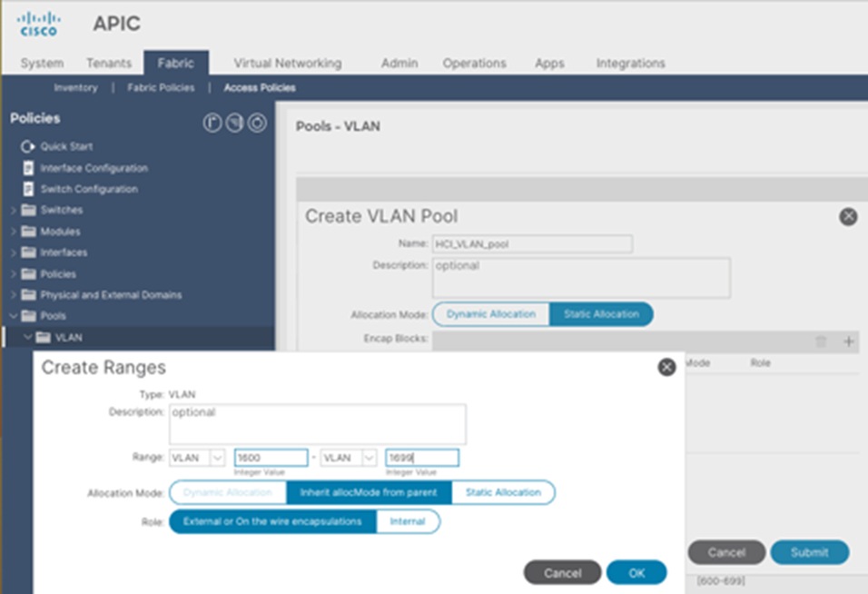Click the Cisco logo

(39, 25)
